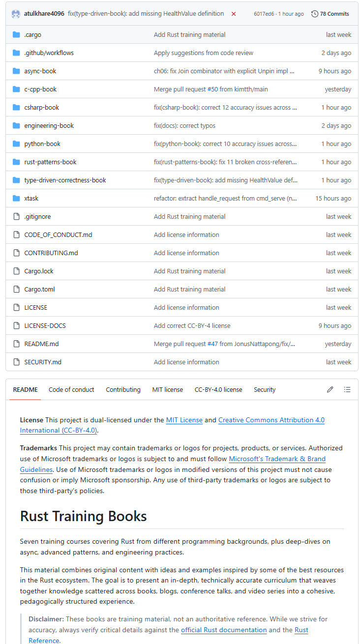Click the .cargo folder icon
360x644 pixels.
[16, 35]
